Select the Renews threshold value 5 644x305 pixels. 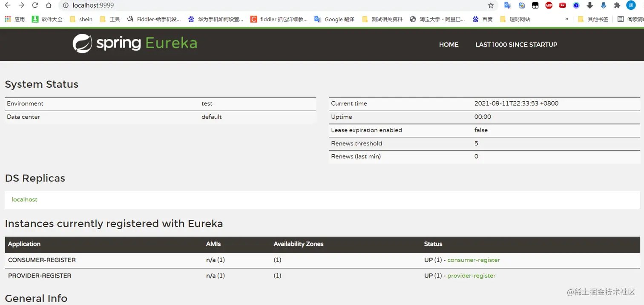click(x=476, y=143)
